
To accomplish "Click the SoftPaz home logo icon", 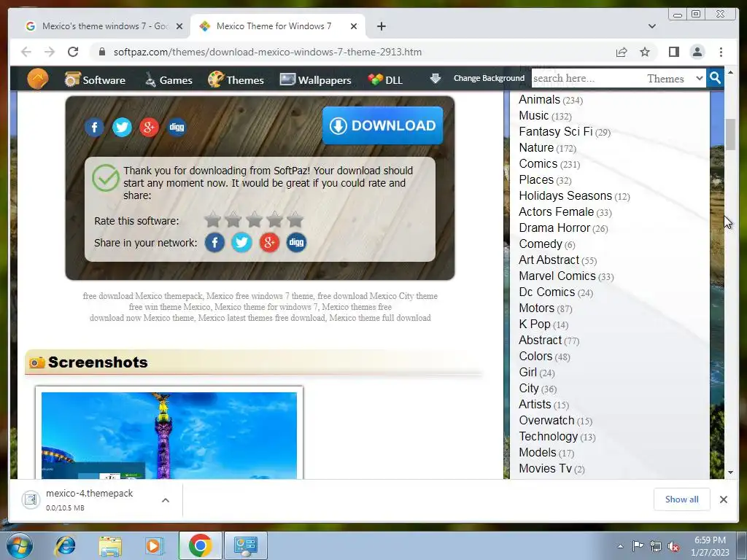I will click(38, 79).
